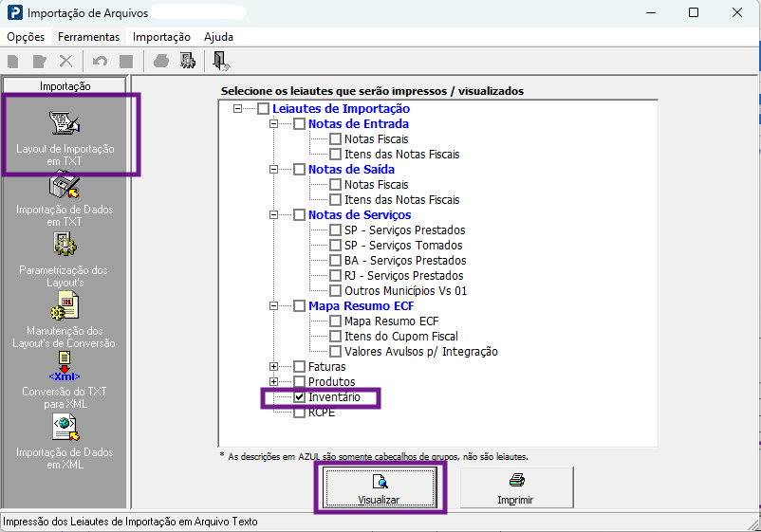Expand the Faturas node
761x532 pixels.
[273, 367]
